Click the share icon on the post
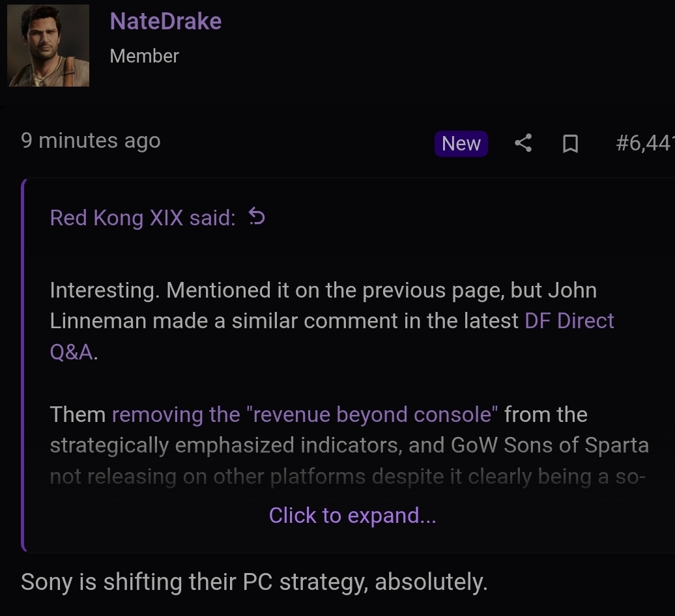 [523, 143]
